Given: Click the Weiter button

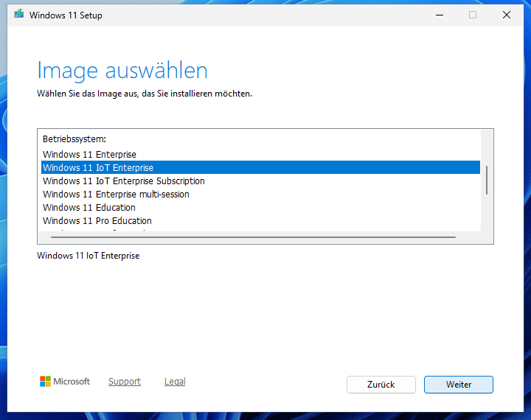Looking at the screenshot, I should coord(459,385).
